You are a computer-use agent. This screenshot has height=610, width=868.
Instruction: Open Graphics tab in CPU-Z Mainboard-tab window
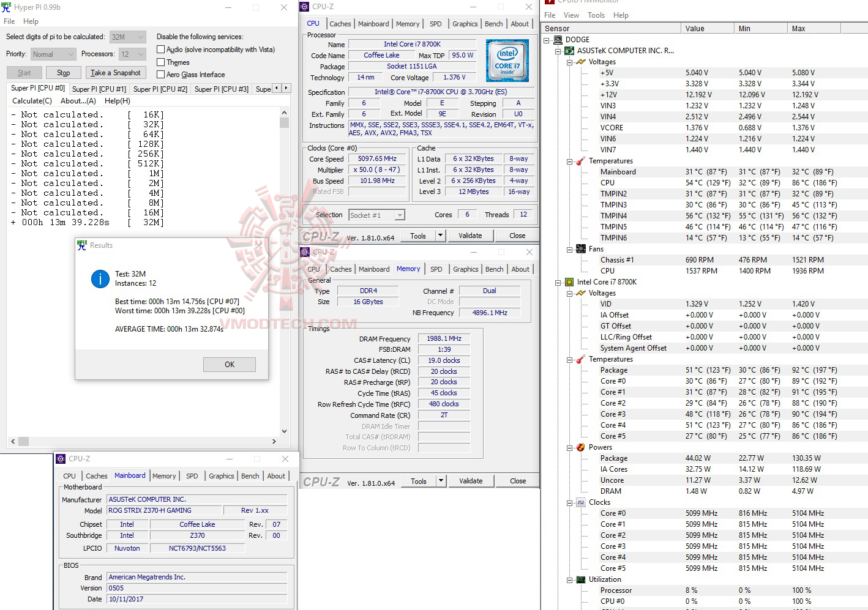tap(222, 476)
